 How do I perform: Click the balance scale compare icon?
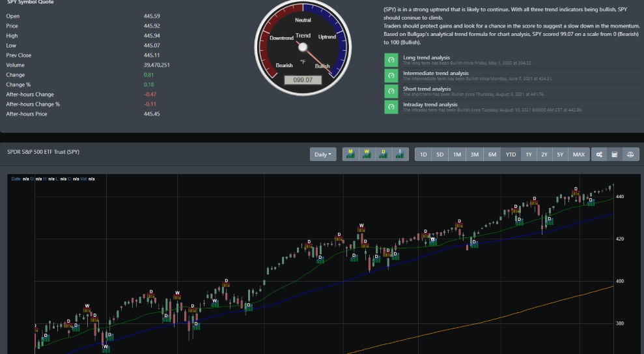tap(630, 155)
